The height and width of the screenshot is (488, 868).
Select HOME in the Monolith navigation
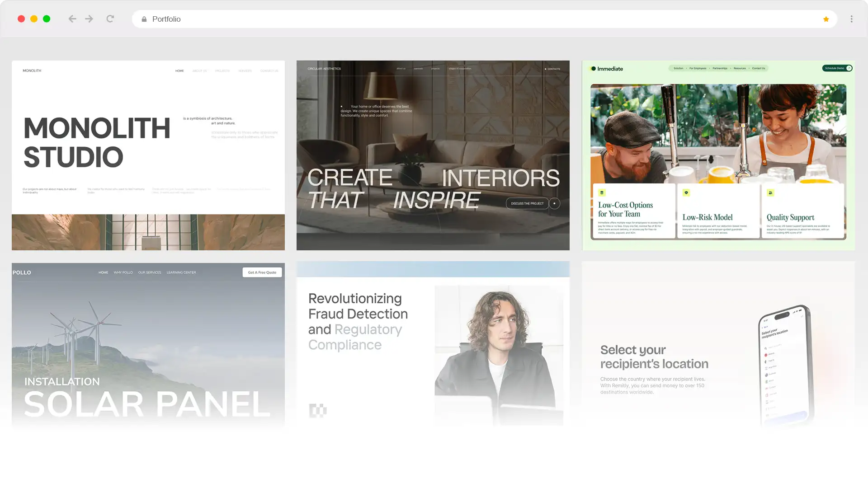[179, 71]
